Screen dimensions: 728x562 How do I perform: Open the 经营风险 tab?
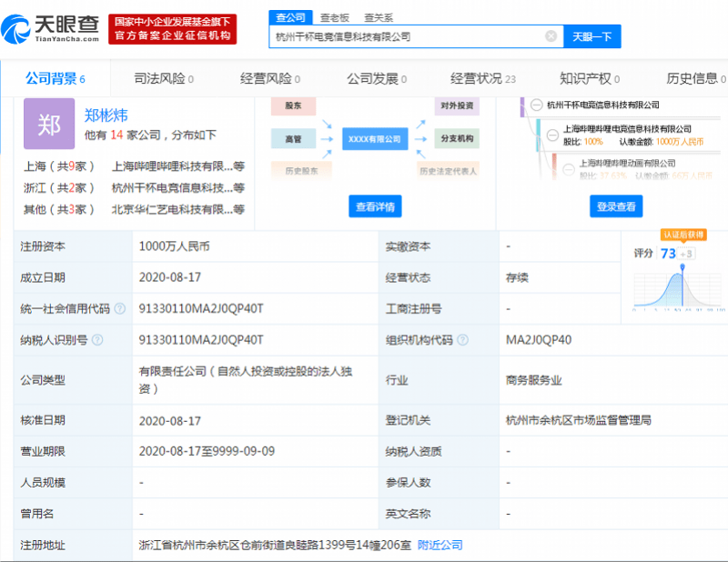coord(269,78)
